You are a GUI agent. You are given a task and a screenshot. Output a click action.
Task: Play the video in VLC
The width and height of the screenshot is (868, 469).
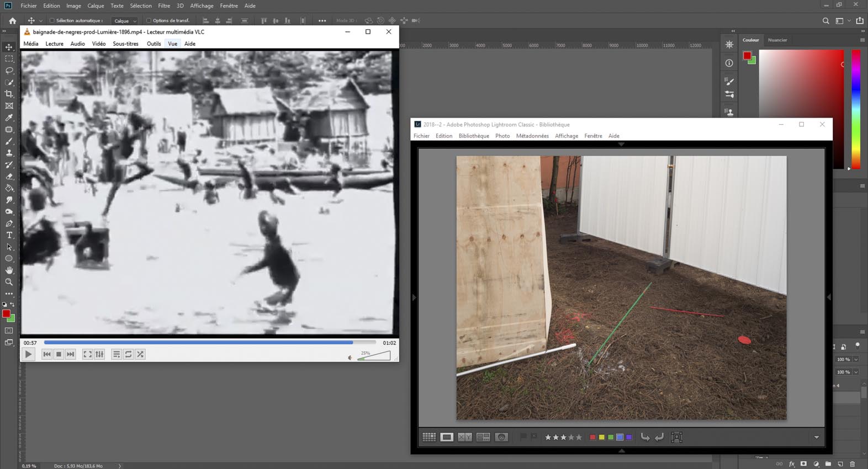(28, 354)
